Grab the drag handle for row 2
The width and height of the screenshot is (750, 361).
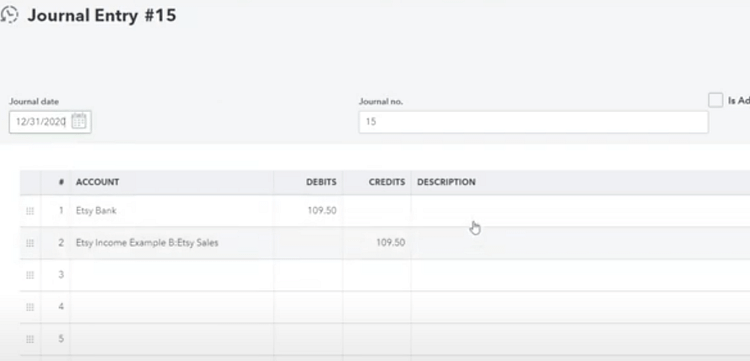pyautogui.click(x=30, y=243)
